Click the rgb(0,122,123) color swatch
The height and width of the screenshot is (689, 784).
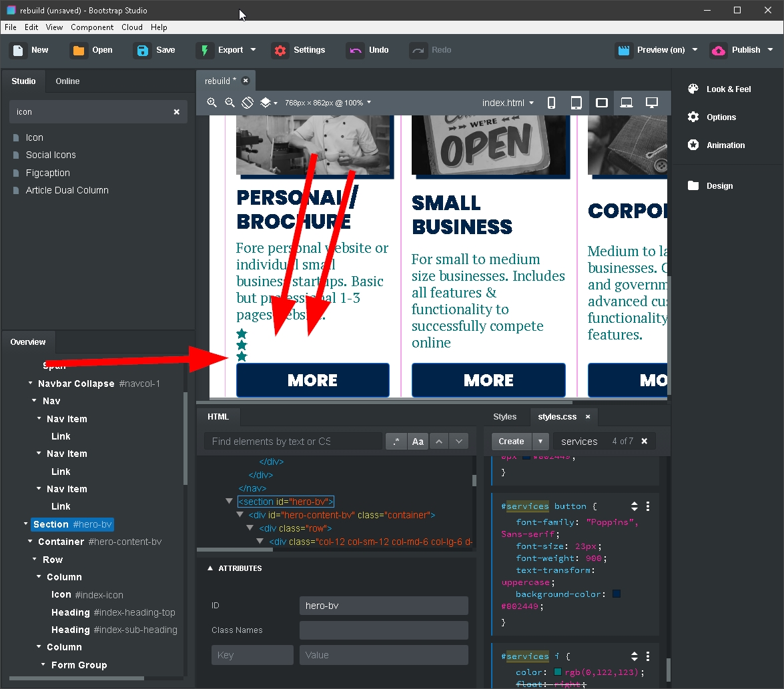558,672
